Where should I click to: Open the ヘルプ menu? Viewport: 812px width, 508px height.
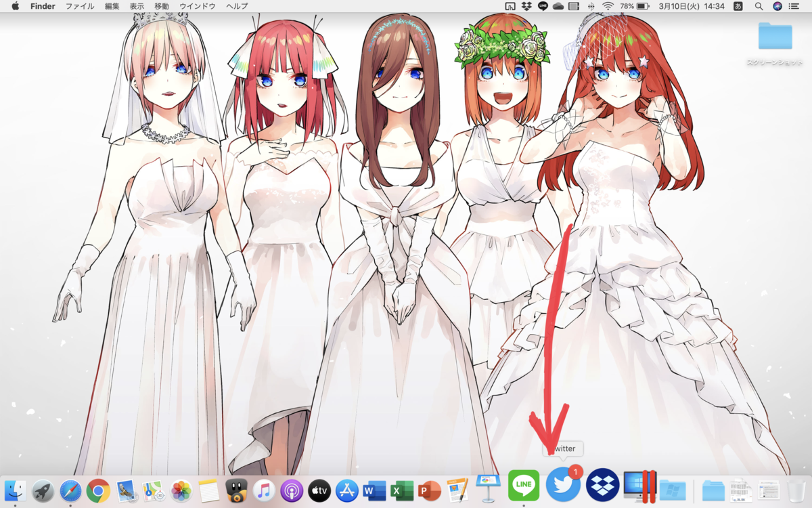pos(237,6)
